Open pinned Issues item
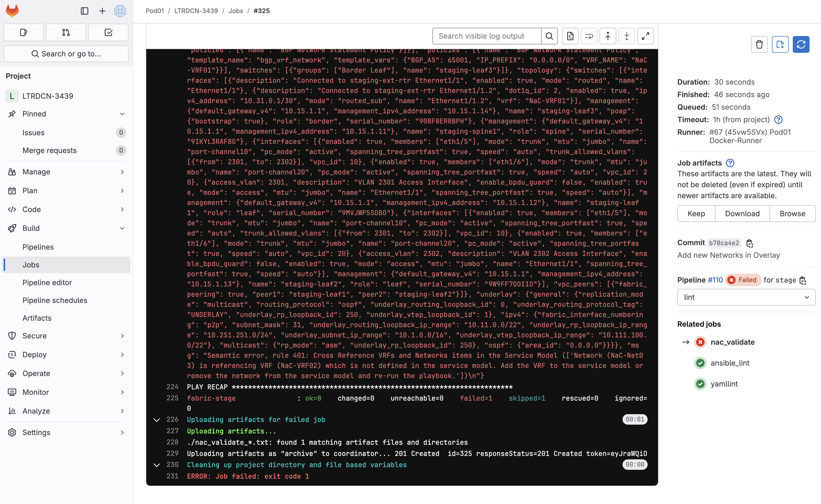This screenshot has height=504, width=821. 66,133
